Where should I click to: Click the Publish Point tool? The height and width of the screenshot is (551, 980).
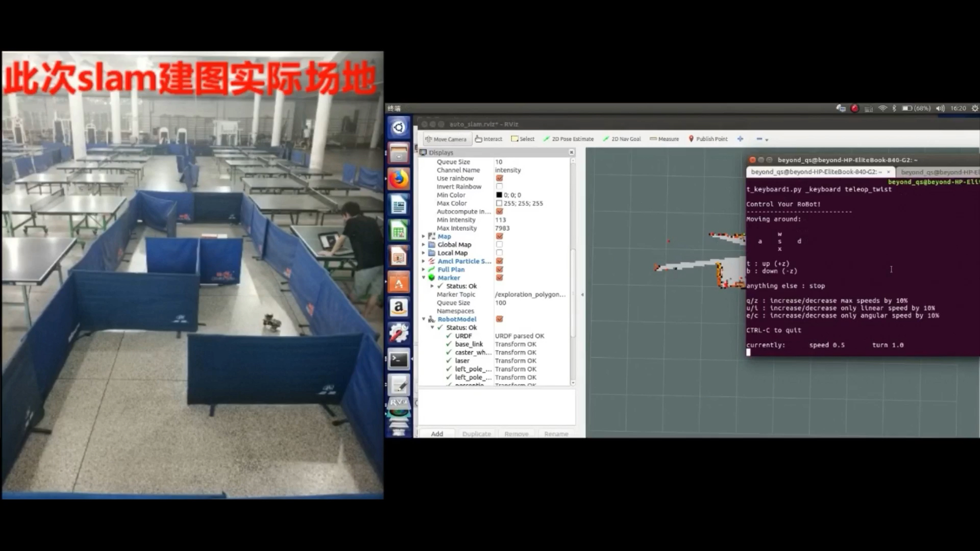pyautogui.click(x=708, y=139)
